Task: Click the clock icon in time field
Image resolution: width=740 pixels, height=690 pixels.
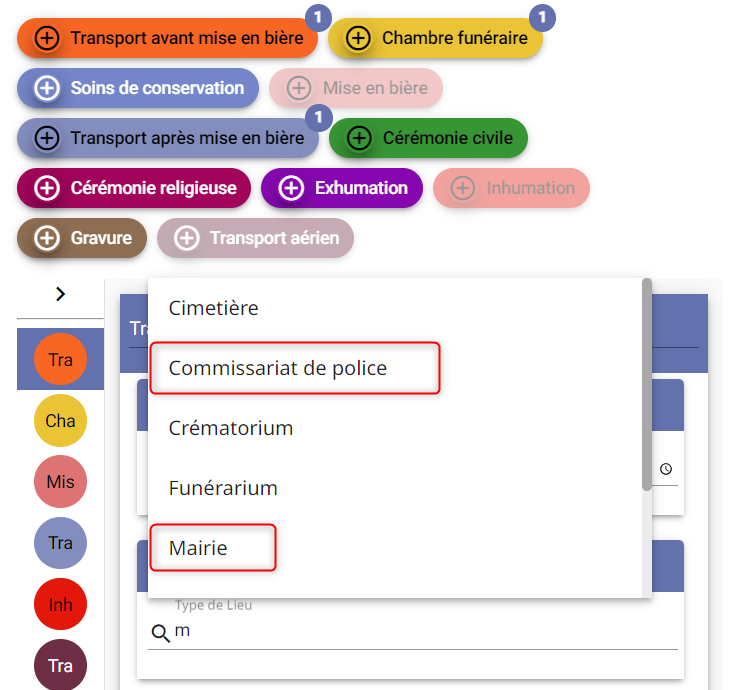Action: [666, 468]
